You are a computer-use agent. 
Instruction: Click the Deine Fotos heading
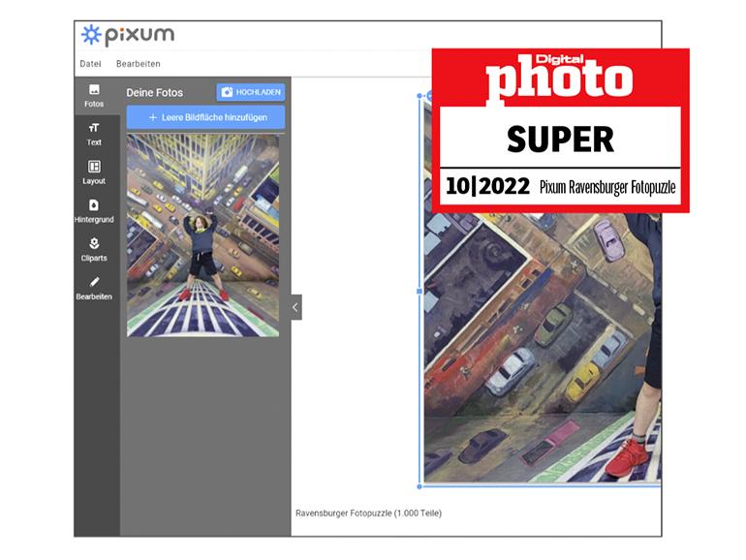pos(155,93)
